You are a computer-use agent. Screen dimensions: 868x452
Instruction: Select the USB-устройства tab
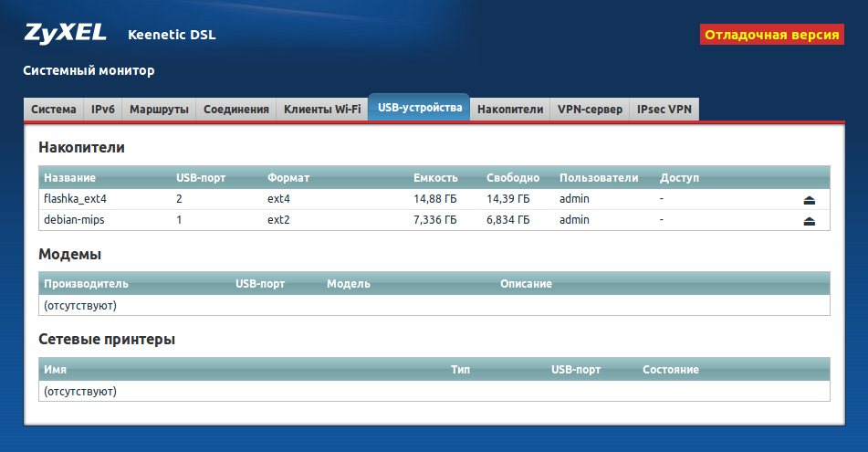(420, 109)
